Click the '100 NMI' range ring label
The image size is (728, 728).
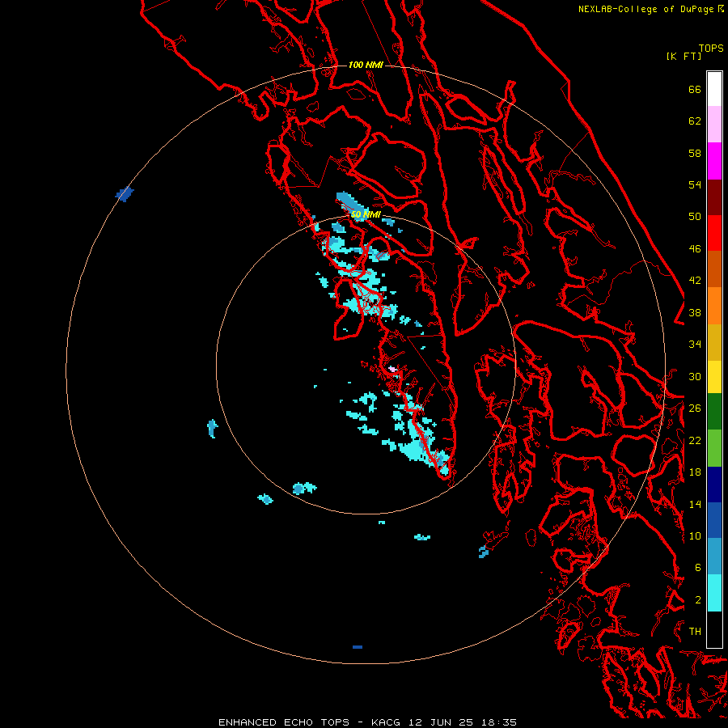pyautogui.click(x=366, y=65)
